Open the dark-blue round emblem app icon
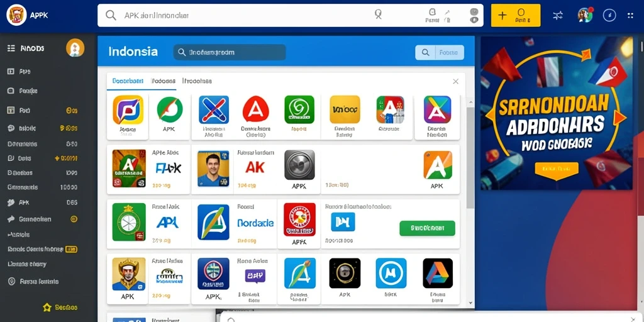The image size is (644, 322). [213, 274]
